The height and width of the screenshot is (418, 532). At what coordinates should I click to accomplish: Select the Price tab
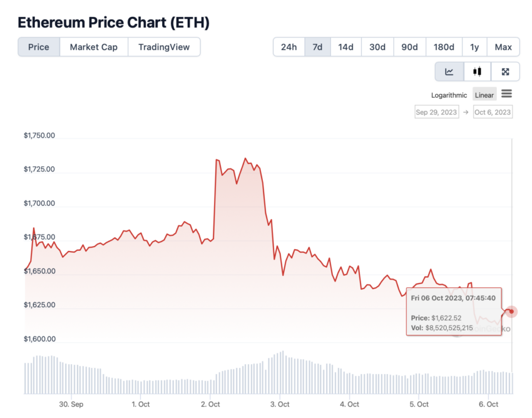click(x=39, y=47)
